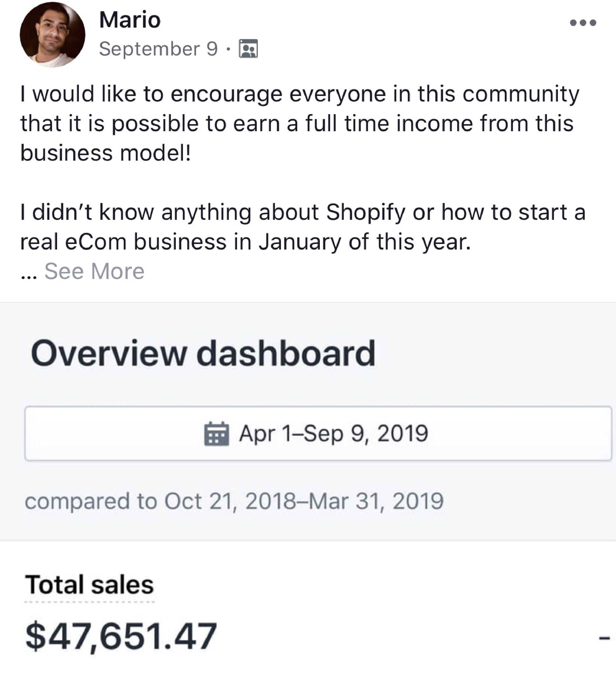Click the calendar icon in date range
616x692 pixels.
pyautogui.click(x=217, y=434)
